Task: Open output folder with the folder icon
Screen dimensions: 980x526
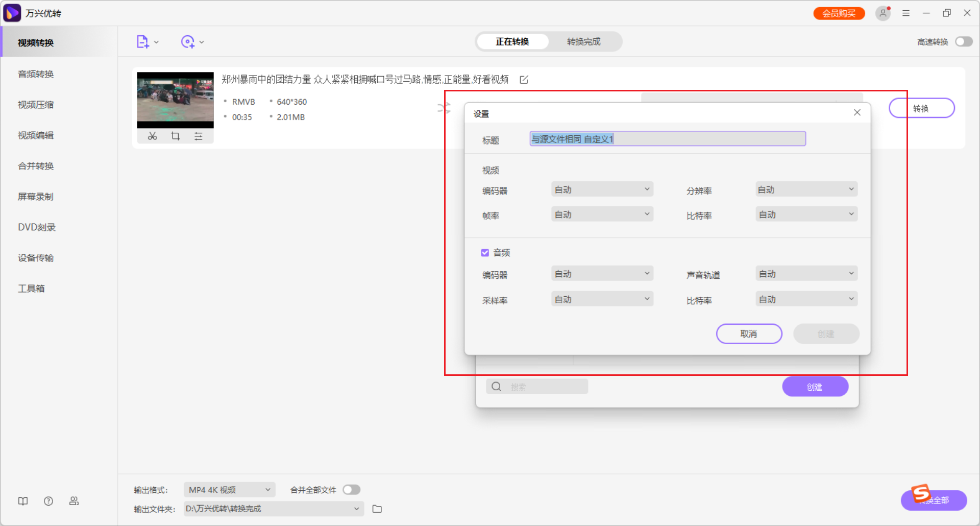Action: pyautogui.click(x=377, y=509)
